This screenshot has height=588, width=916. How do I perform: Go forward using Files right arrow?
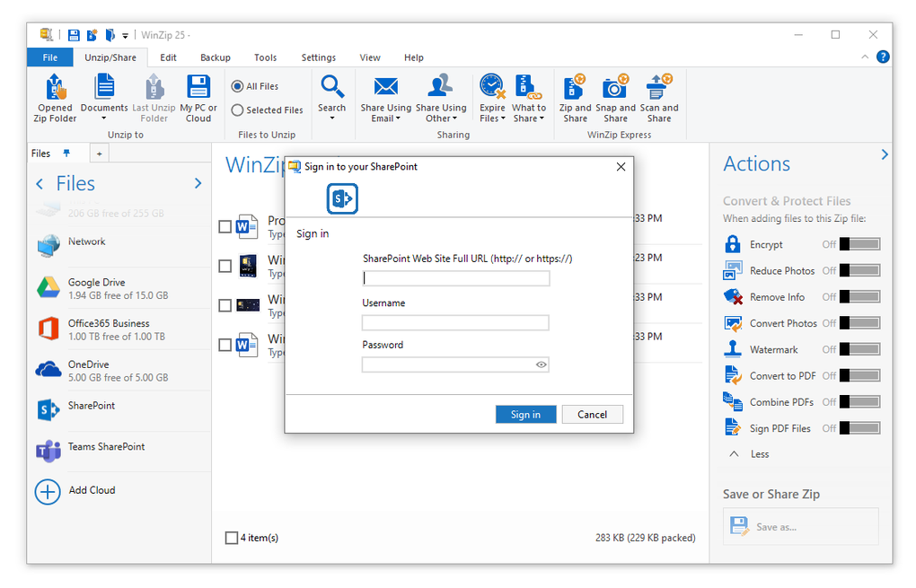198,183
